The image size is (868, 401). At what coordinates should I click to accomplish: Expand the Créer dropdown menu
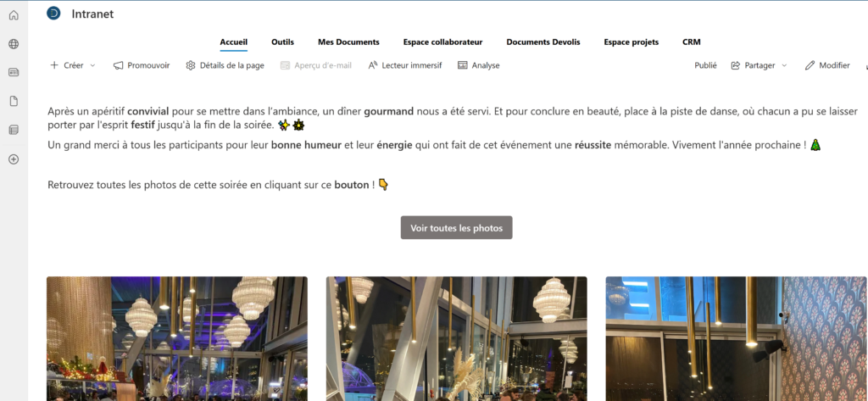(x=92, y=65)
